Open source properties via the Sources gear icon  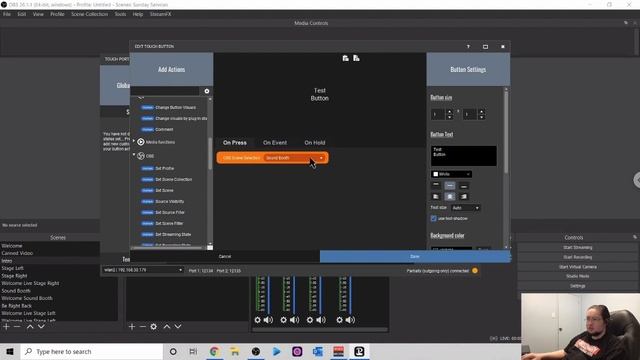(x=153, y=327)
